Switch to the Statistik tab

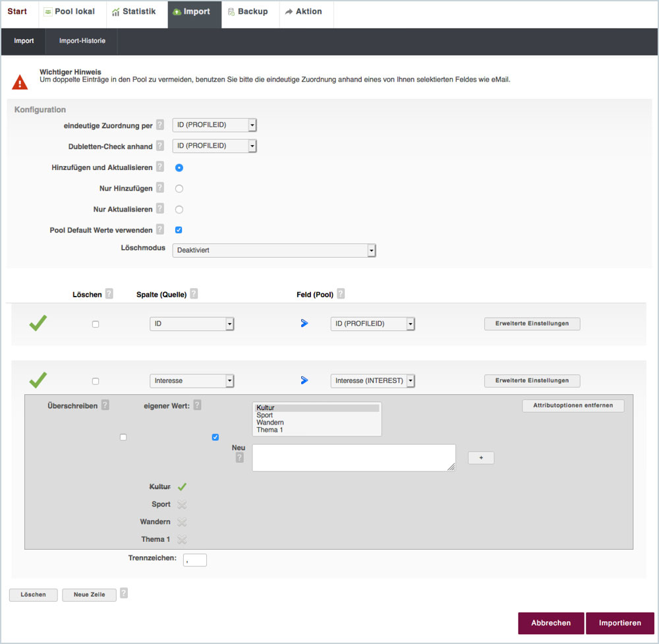[134, 12]
